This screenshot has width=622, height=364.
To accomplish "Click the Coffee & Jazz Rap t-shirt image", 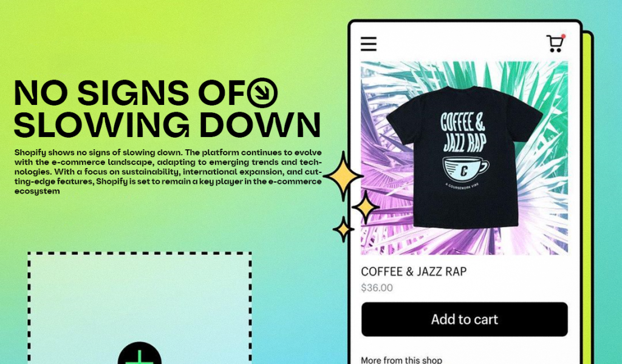I will pyautogui.click(x=464, y=157).
